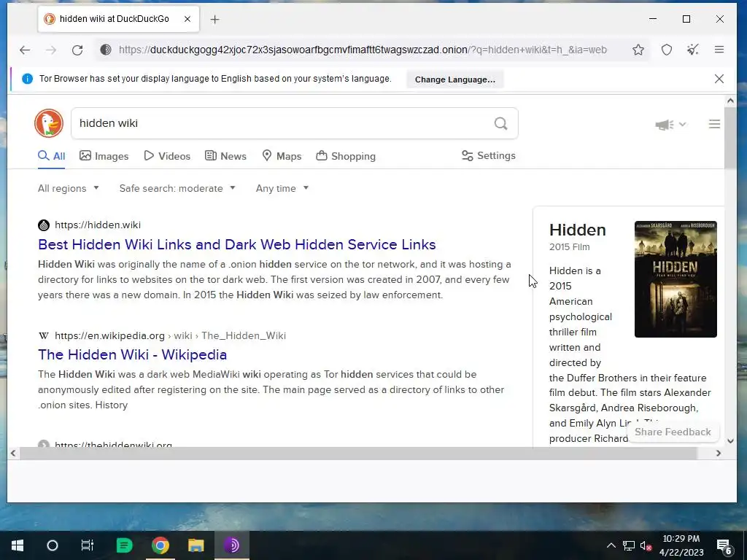Show hidden system tray icons
Screen dimensions: 747x560
611,545
